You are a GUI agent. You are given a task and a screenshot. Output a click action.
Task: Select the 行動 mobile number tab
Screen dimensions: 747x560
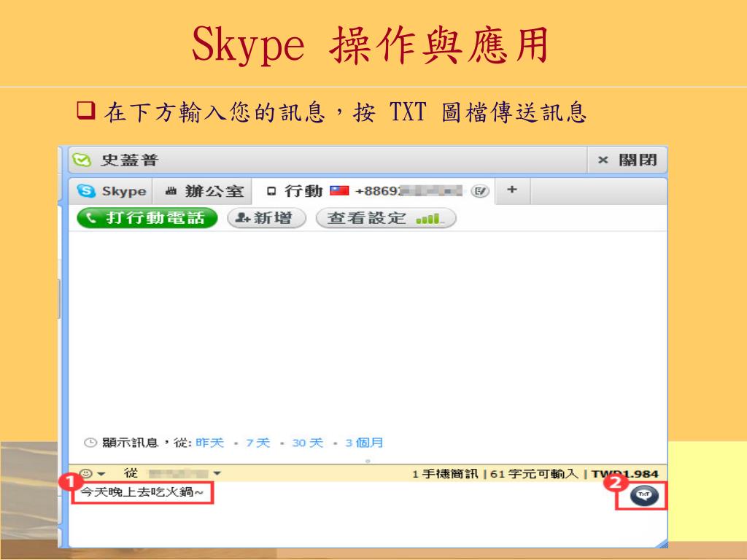tap(373, 191)
